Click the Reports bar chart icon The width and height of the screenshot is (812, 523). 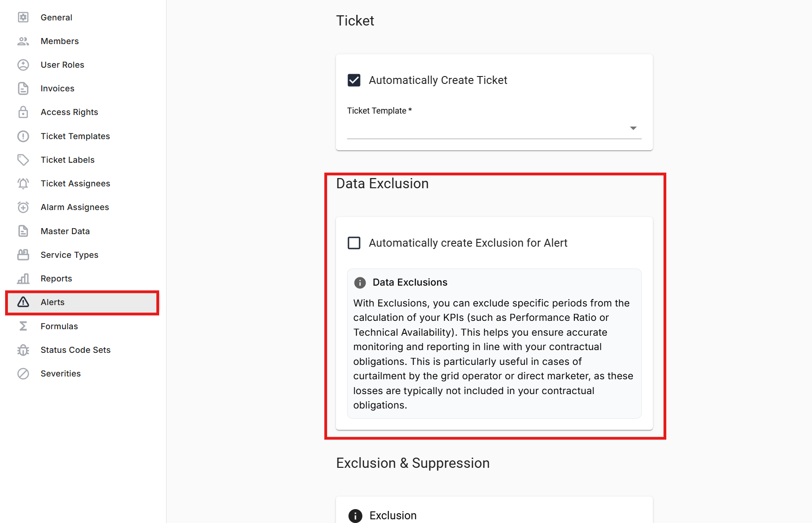23,279
